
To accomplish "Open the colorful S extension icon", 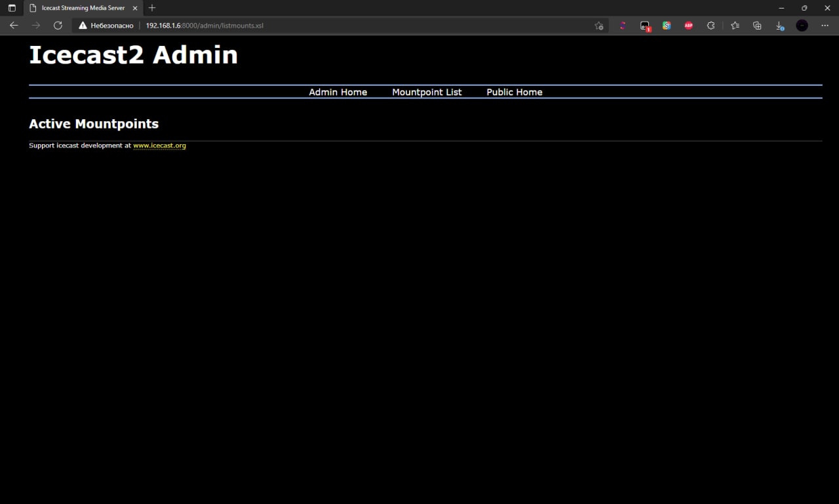I will point(667,26).
